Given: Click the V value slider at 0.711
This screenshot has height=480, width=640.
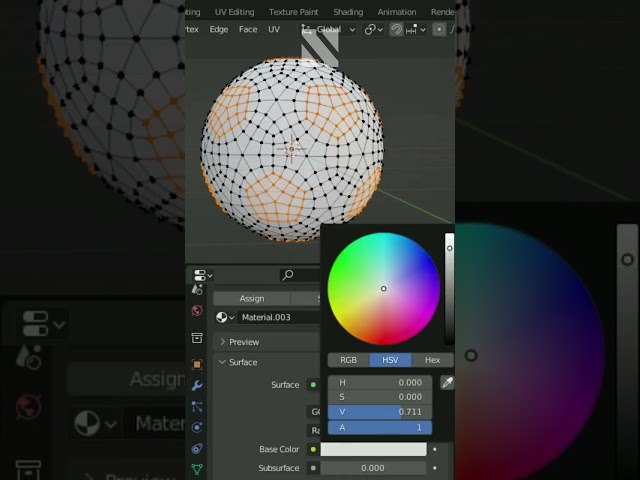Looking at the screenshot, I should click(380, 412).
